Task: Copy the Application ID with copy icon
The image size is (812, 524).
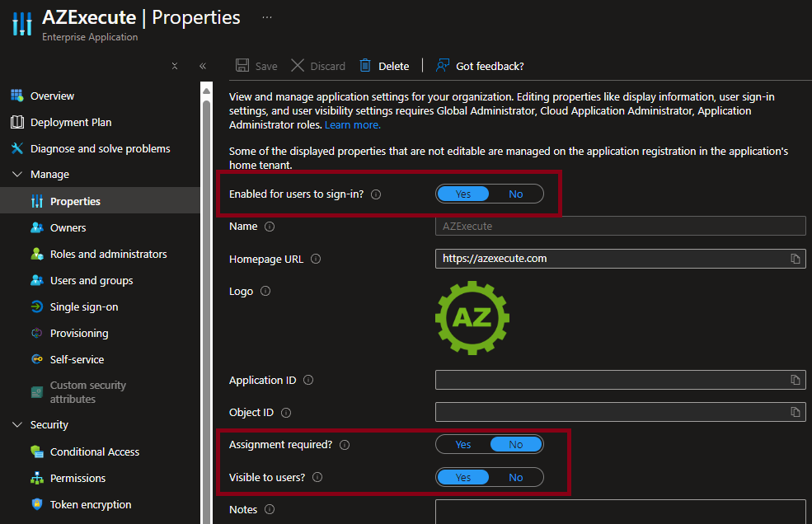Action: [796, 380]
